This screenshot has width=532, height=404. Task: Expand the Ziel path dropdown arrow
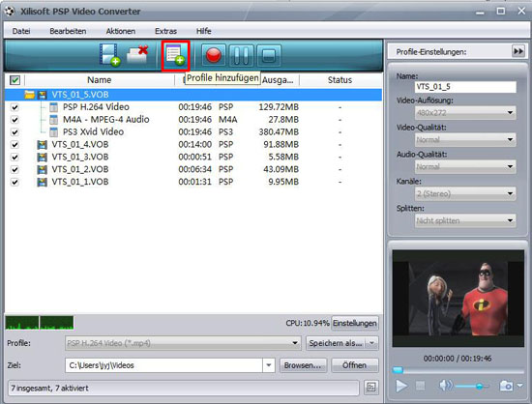[x=268, y=365]
